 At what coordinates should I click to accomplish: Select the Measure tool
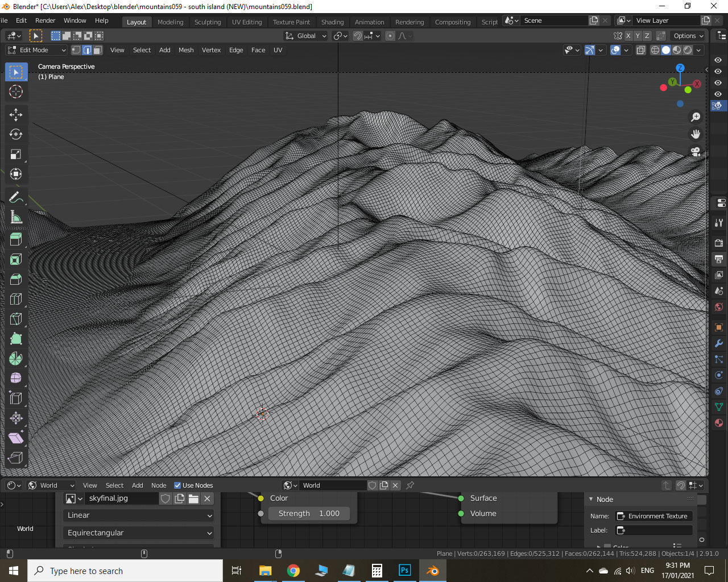point(16,217)
